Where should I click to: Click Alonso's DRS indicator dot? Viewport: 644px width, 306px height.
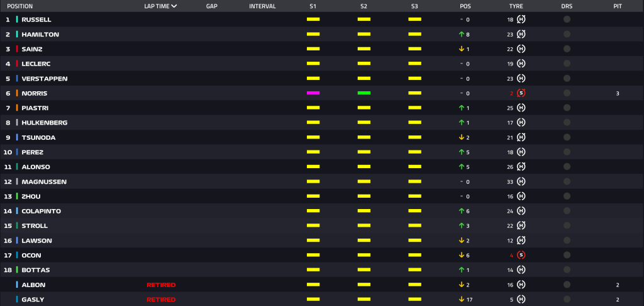point(567,167)
